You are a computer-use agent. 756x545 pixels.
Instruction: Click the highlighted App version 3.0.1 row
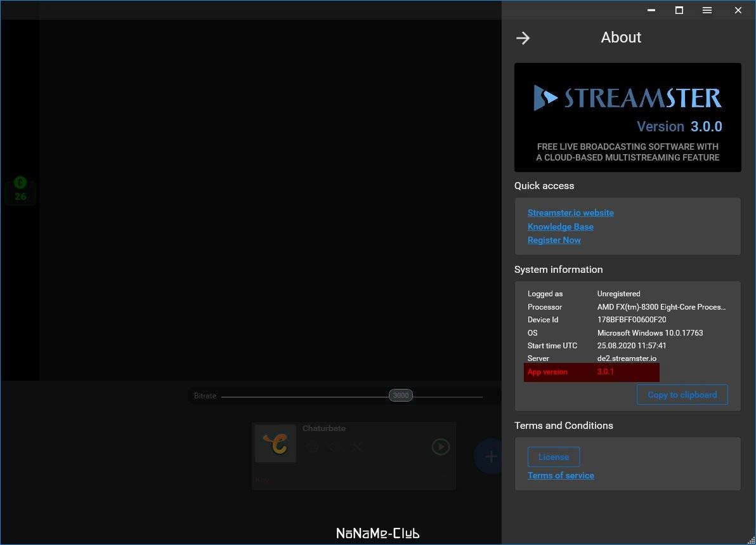(x=592, y=372)
